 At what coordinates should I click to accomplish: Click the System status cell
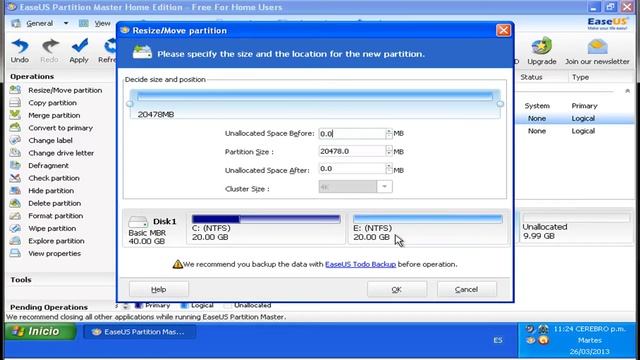[537, 106]
